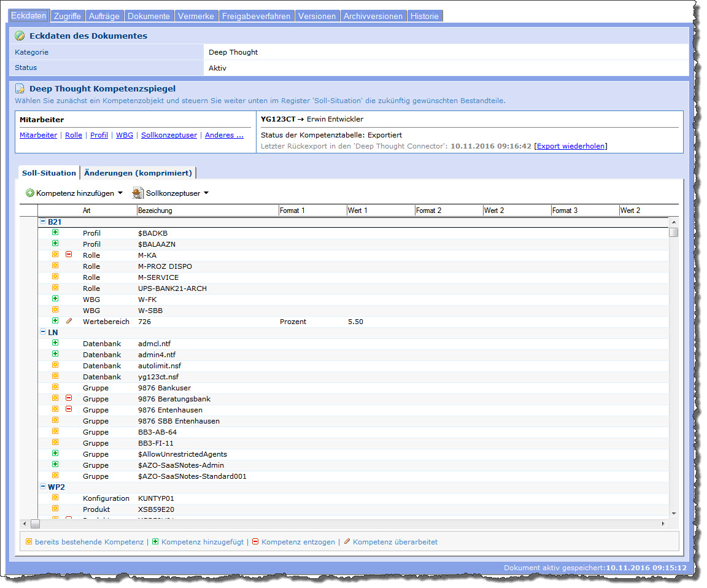Click the vertical scrollbar down arrow
Screen dimensions: 707x588
(x=673, y=513)
